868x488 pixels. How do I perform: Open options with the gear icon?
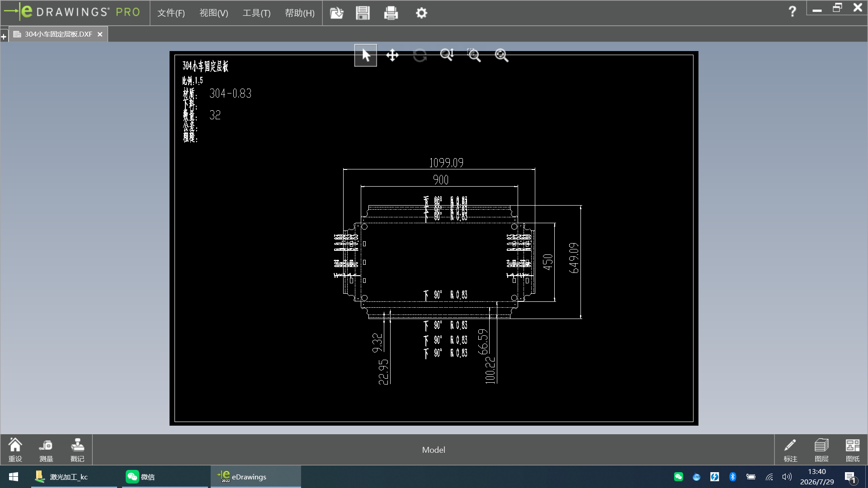421,13
